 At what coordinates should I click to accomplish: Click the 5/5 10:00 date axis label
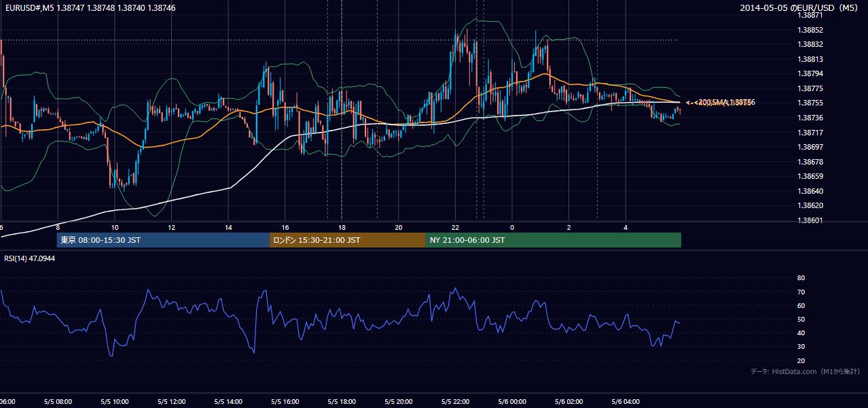(x=114, y=402)
